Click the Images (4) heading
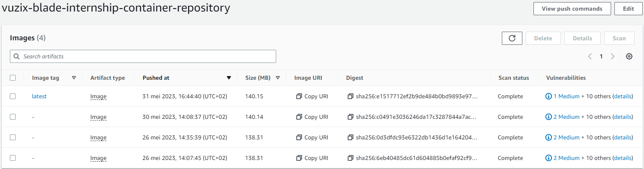Image resolution: width=644 pixels, height=169 pixels. (x=28, y=38)
